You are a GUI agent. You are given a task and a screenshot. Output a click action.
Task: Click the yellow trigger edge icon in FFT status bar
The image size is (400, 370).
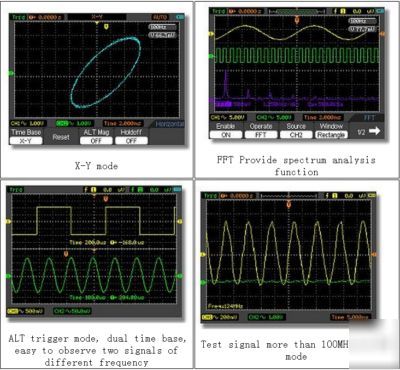point(335,11)
